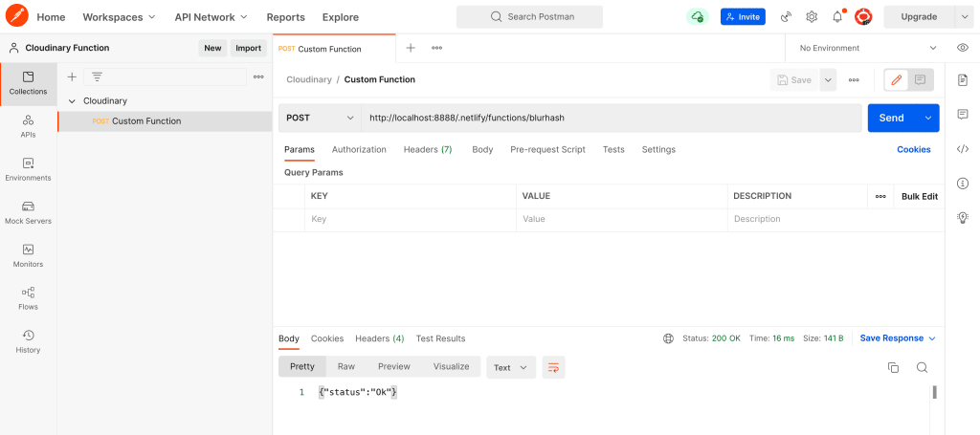This screenshot has height=435, width=980.
Task: Collapse the Cloudinary collection
Action: point(72,100)
